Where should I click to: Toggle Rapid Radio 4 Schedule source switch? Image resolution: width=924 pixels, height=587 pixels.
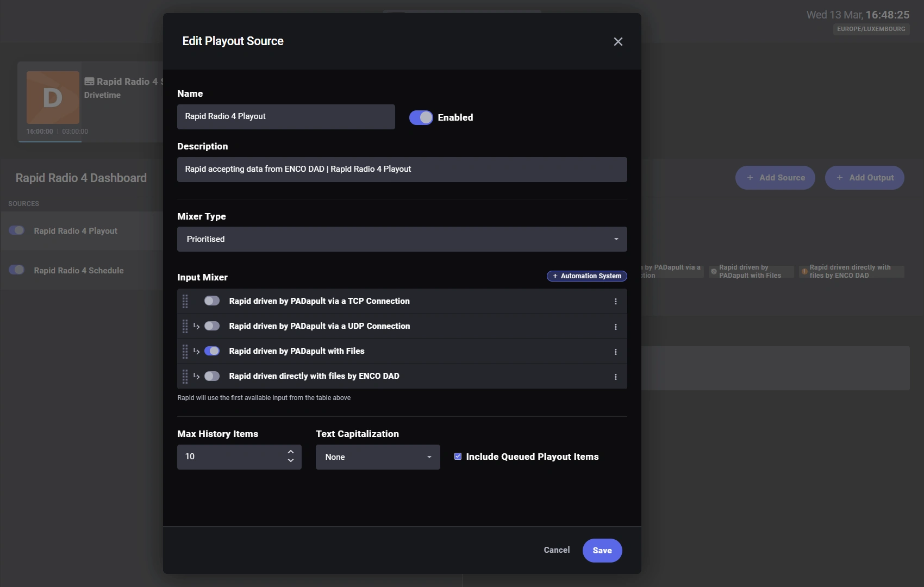click(17, 270)
